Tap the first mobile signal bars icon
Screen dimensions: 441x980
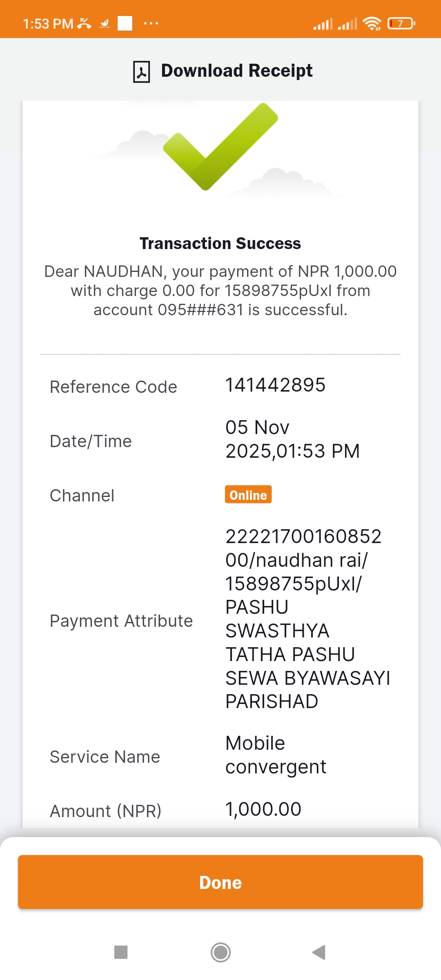[x=323, y=24]
